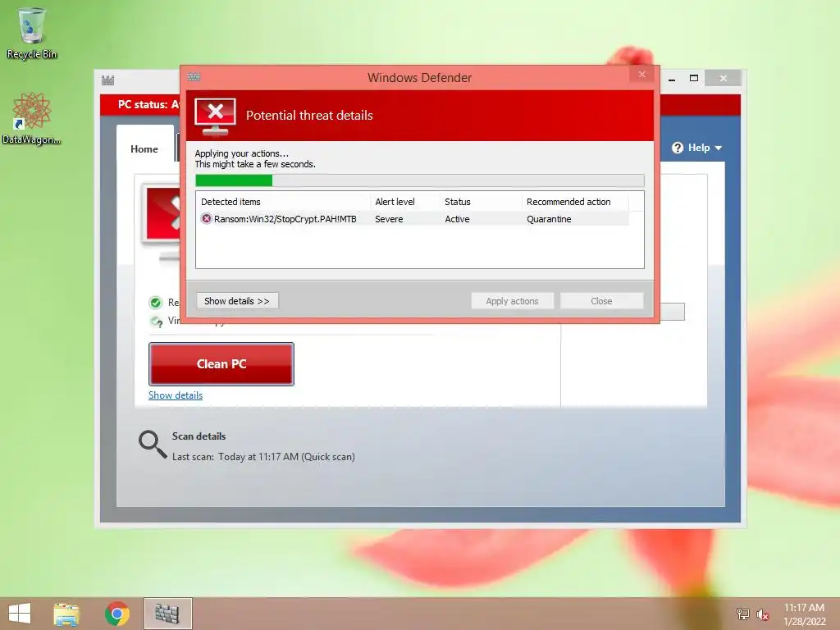This screenshot has height=630, width=840.
Task: Click the Recommended action column header
Action: pos(575,202)
